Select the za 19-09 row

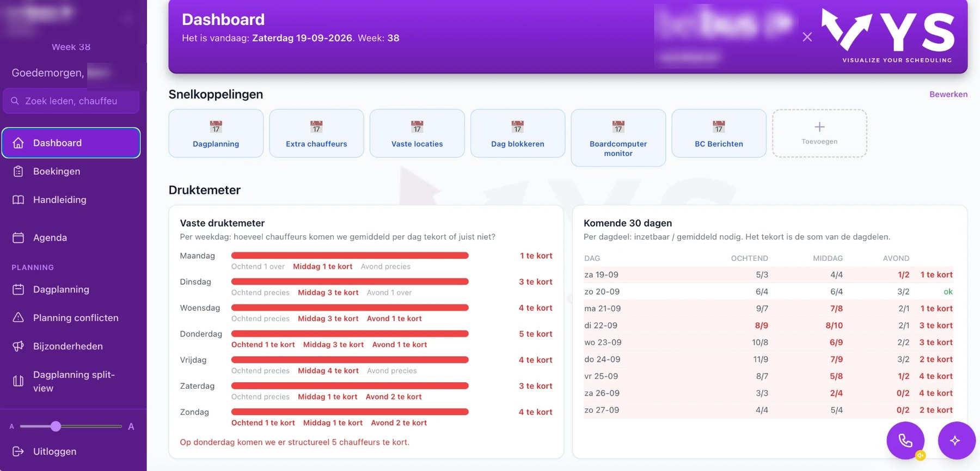pos(768,275)
